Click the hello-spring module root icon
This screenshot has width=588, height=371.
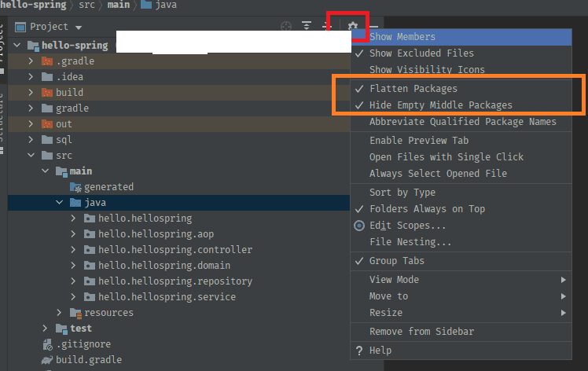(33, 46)
